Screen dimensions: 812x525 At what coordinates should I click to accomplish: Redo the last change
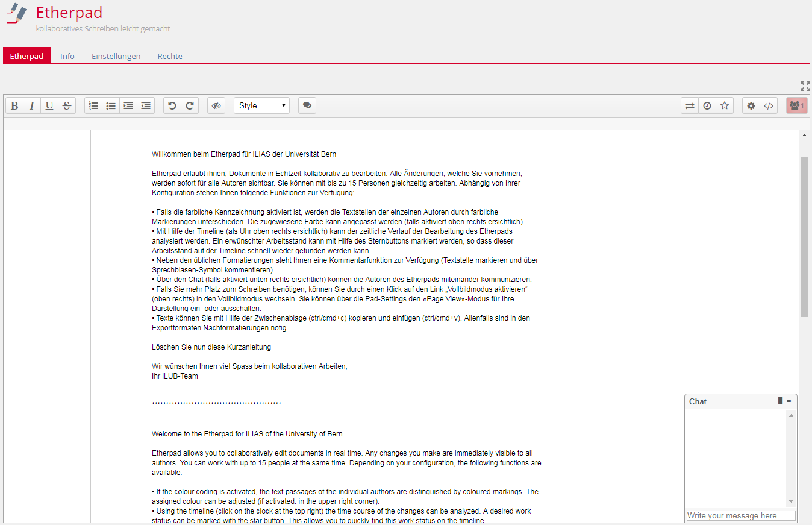point(189,105)
